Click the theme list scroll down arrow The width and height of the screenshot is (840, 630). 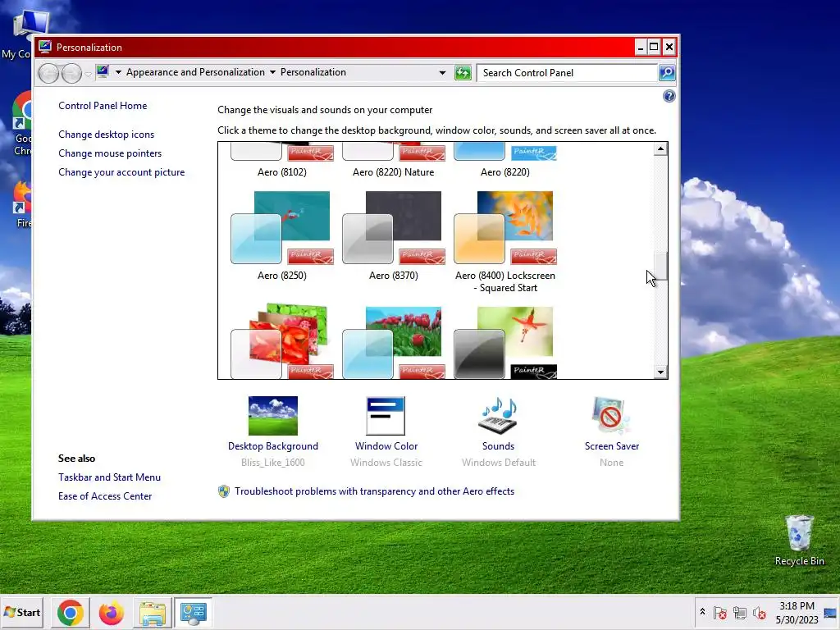pyautogui.click(x=660, y=372)
